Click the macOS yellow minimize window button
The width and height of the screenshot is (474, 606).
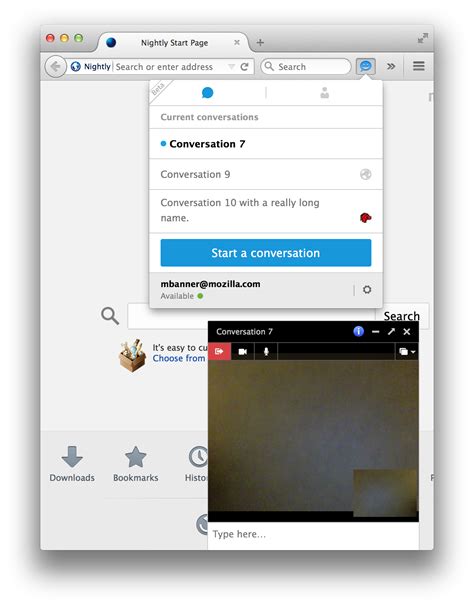coord(64,38)
